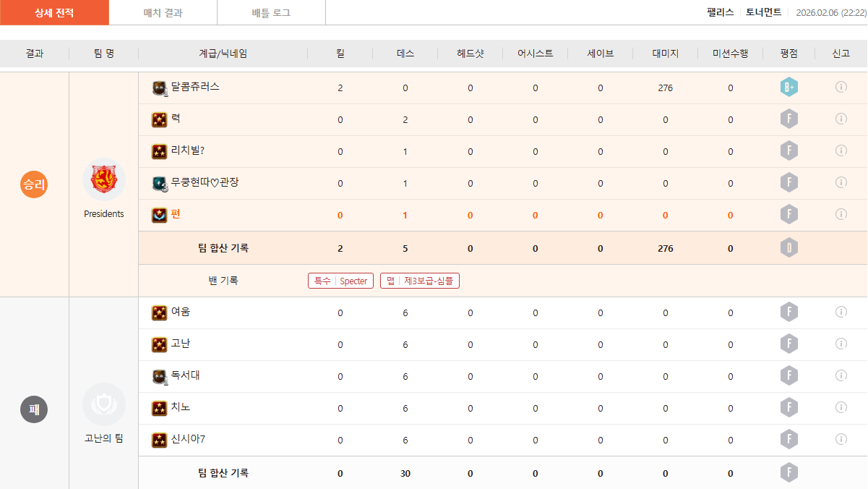Click the 승리 result badge
This screenshot has width=868, height=489.
coord(33,184)
